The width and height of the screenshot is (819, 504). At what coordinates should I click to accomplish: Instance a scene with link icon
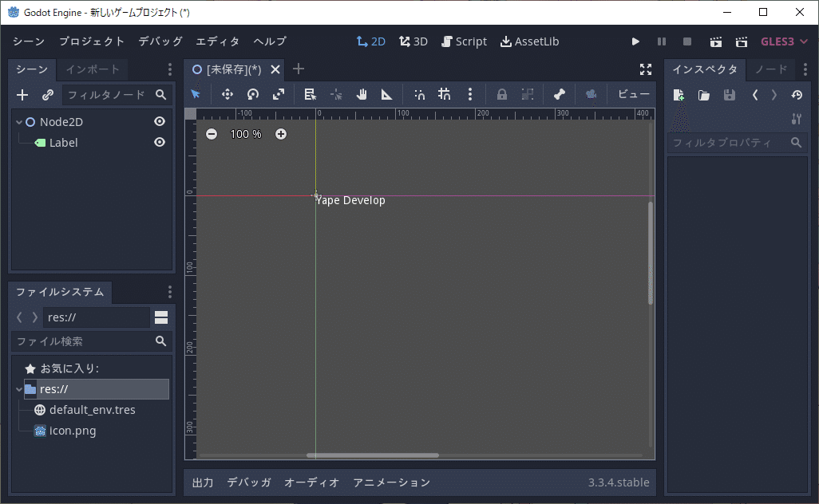pyautogui.click(x=48, y=95)
